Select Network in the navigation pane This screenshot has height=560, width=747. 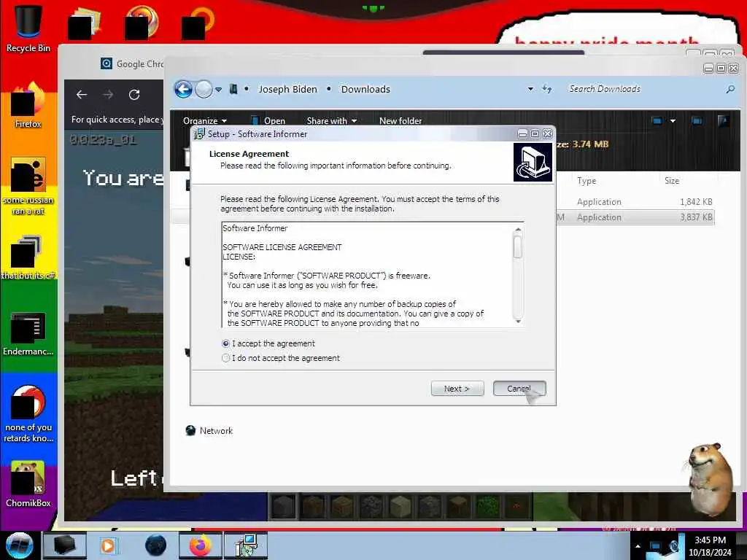click(209, 430)
